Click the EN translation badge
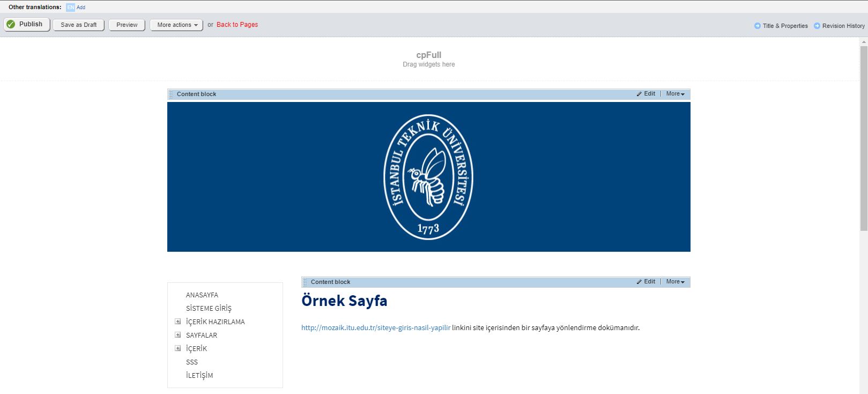This screenshot has height=394, width=868. coord(70,8)
